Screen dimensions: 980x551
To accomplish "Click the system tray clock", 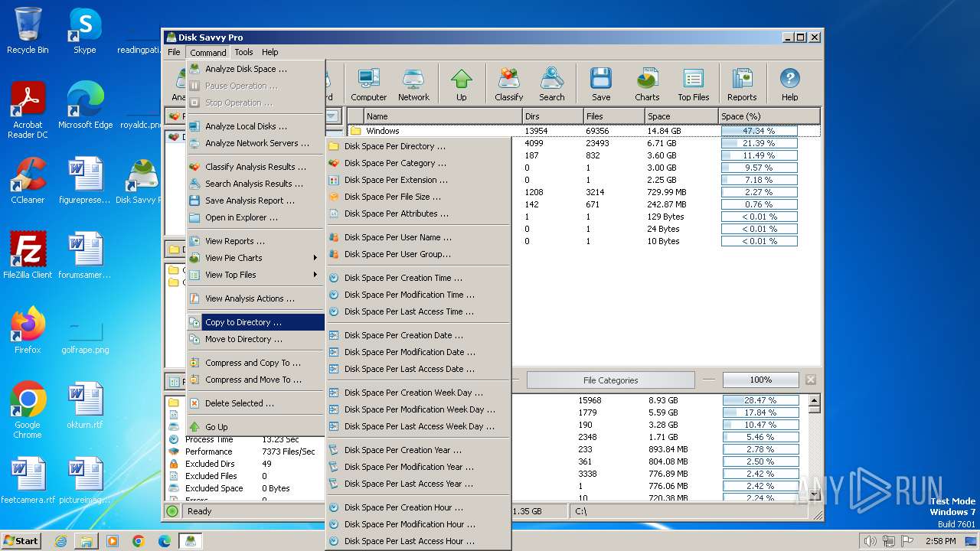I will coord(940,541).
